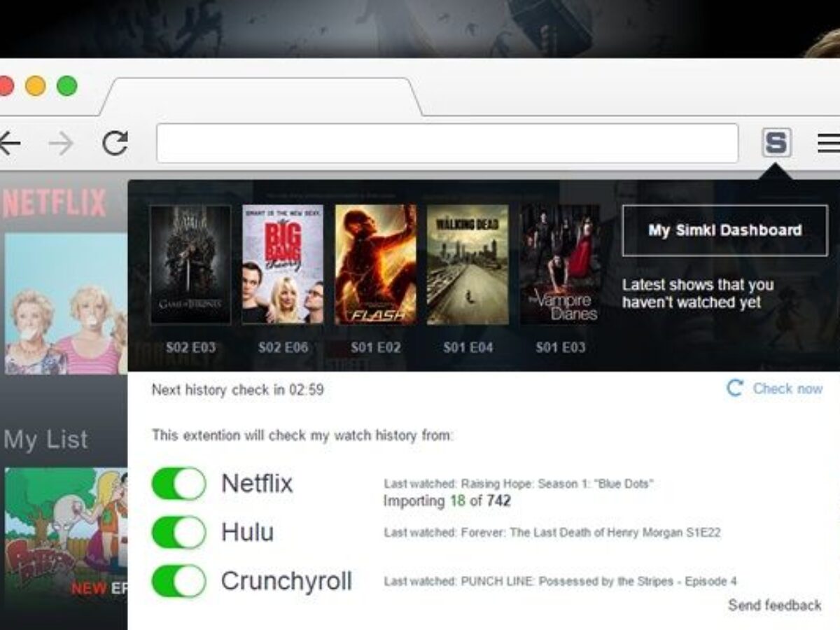The width and height of the screenshot is (840, 630).
Task: Disable the Netflix history toggle
Action: (x=178, y=484)
